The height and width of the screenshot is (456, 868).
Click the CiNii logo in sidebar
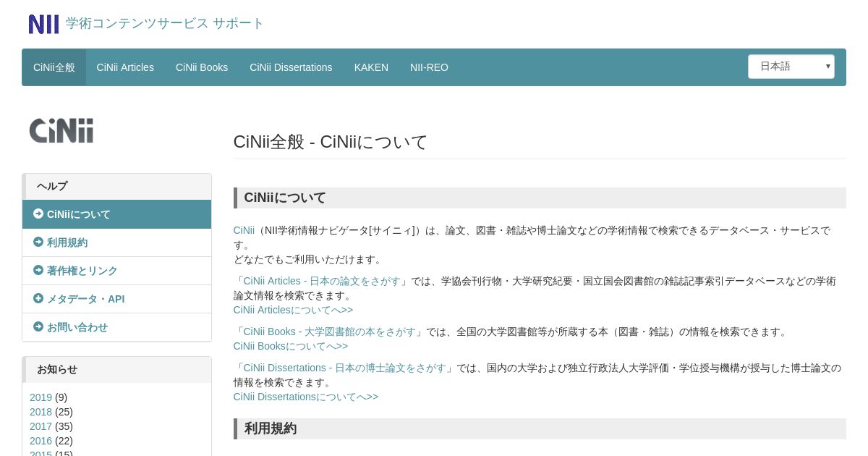(x=61, y=131)
